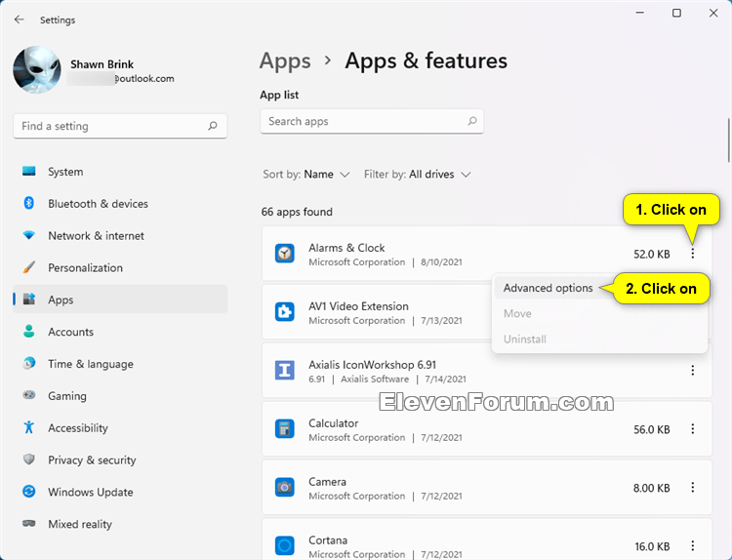
Task: Click the Shawn Brink profile avatar
Action: point(37,69)
